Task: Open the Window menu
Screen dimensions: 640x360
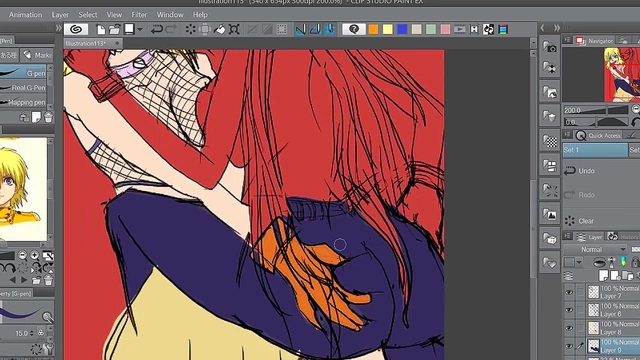Action: (170, 15)
